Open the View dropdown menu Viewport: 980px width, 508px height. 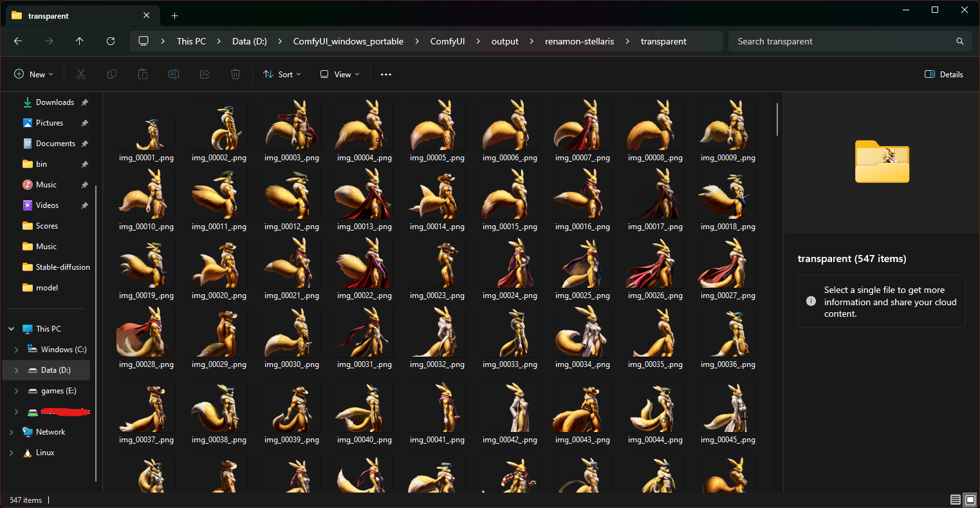[340, 75]
